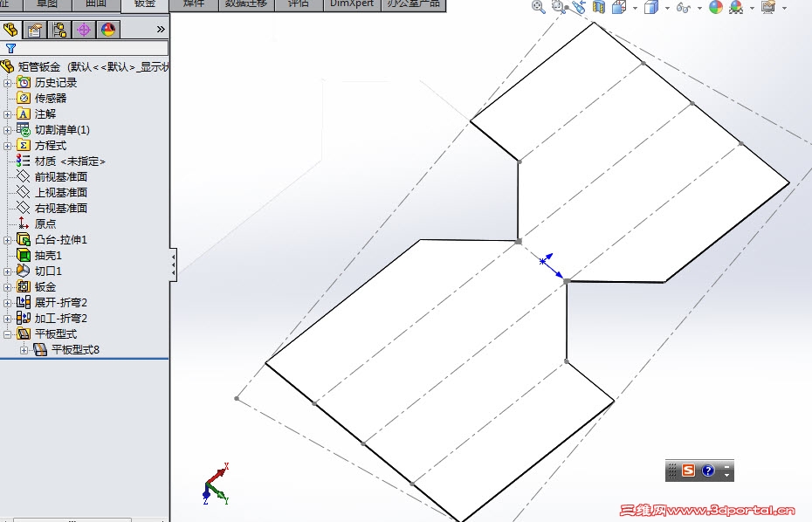Select the 钣金 ribbon tab
Screen dimensions: 812x522
[x=145, y=4]
